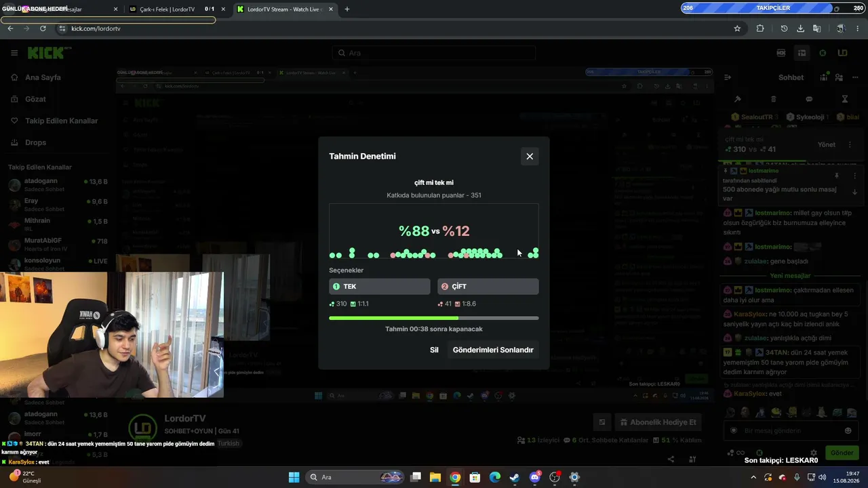This screenshot has width=868, height=488.
Task: Reload the current page
Action: [43, 28]
